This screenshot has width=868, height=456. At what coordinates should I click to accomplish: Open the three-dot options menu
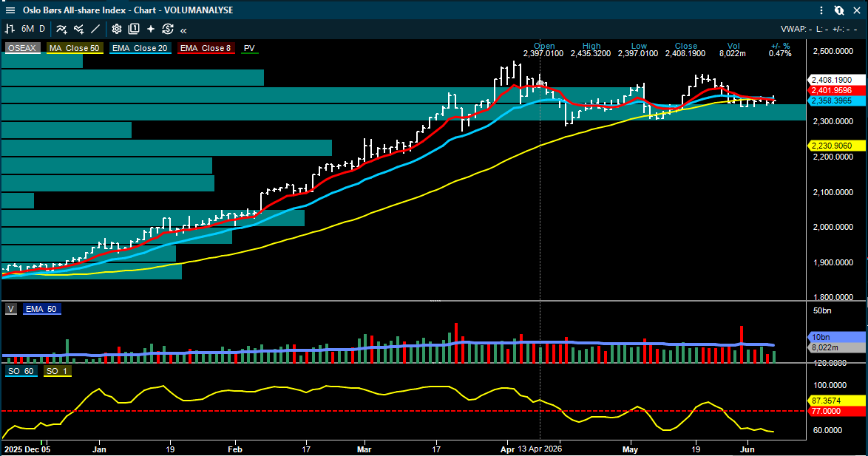(821, 10)
